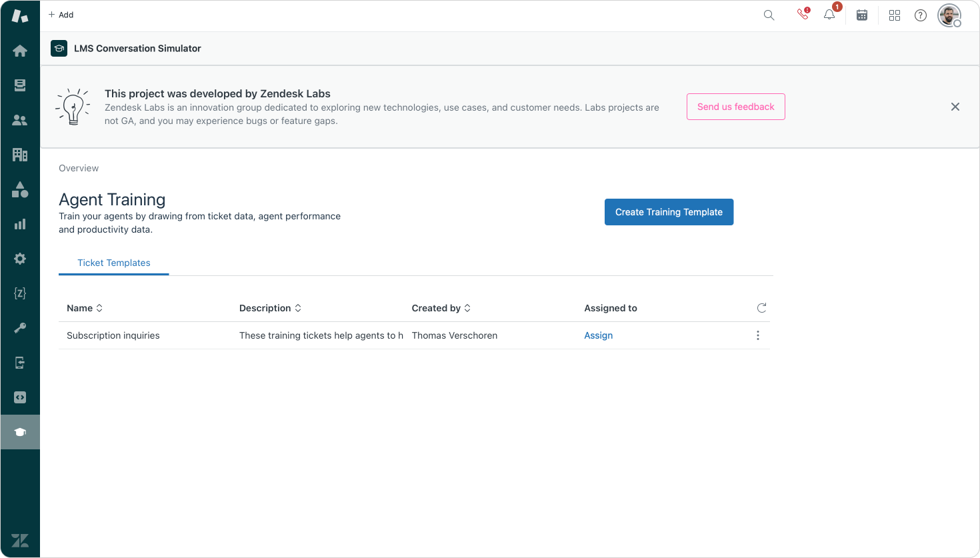Open the products grid icon
Screen dimensions: 980x558
(x=895, y=15)
